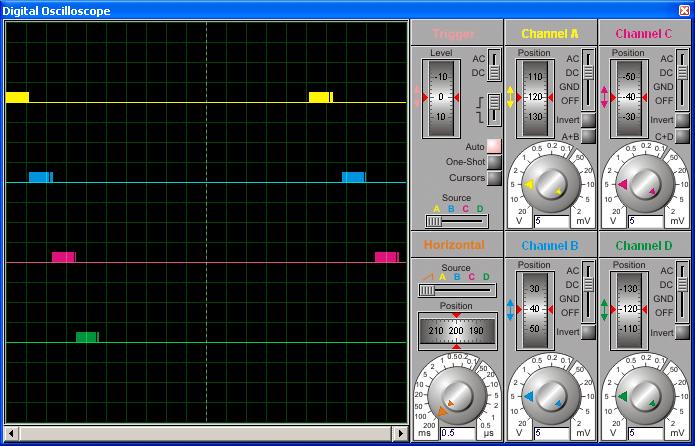Click Channel B large blue dial pointer
695x446 pixels.
point(528,396)
